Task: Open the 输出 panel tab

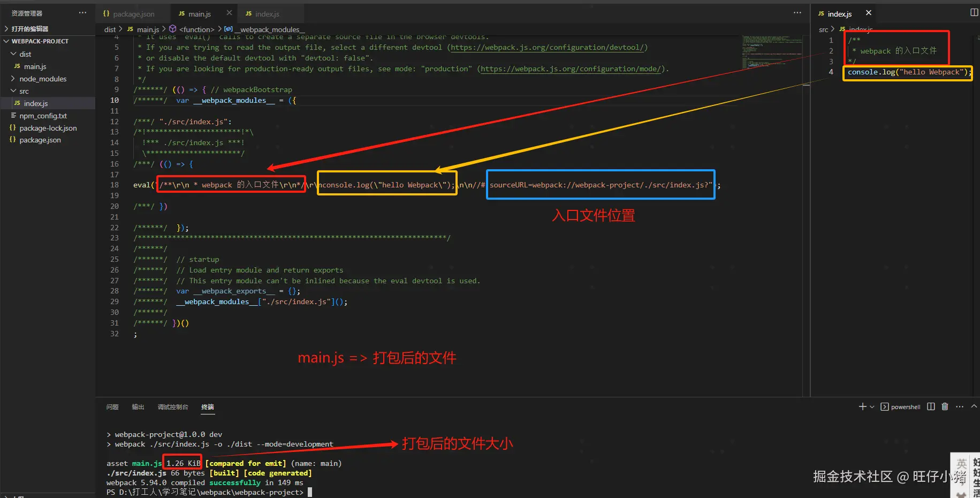Action: click(138, 407)
